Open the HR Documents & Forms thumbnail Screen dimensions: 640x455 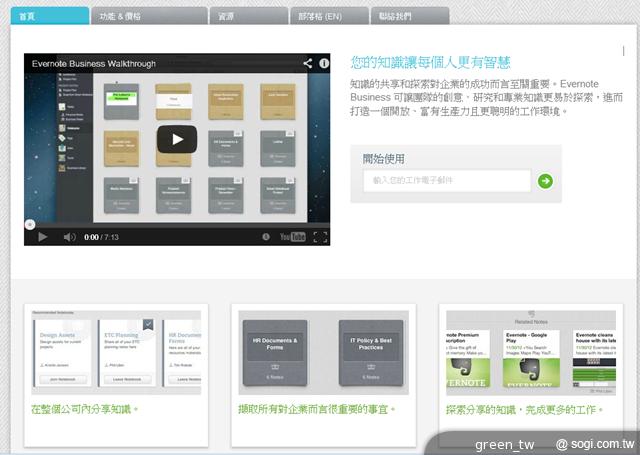(275, 353)
